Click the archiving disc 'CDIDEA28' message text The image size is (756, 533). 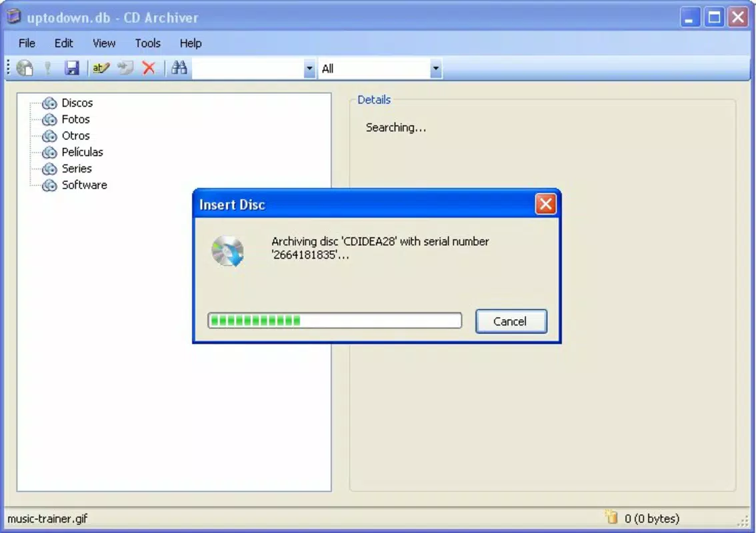[x=380, y=249]
